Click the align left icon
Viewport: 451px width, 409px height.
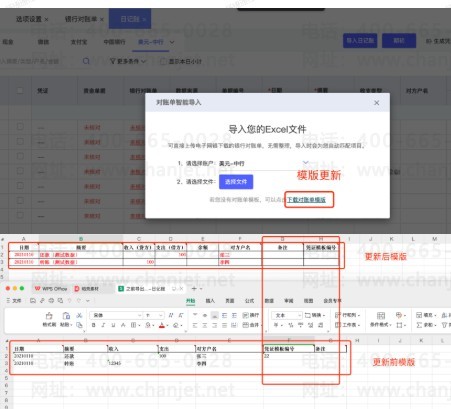pyautogui.click(x=195, y=325)
